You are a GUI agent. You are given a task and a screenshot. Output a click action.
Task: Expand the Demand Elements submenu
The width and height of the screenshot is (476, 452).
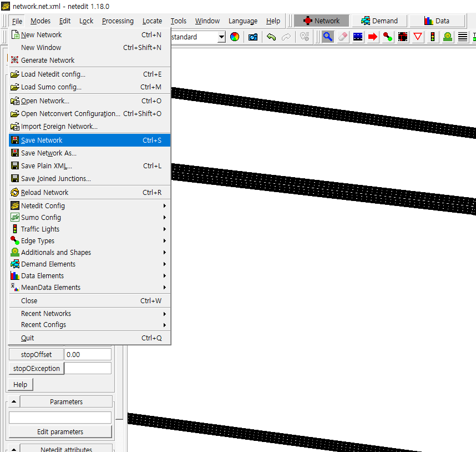[x=90, y=264]
